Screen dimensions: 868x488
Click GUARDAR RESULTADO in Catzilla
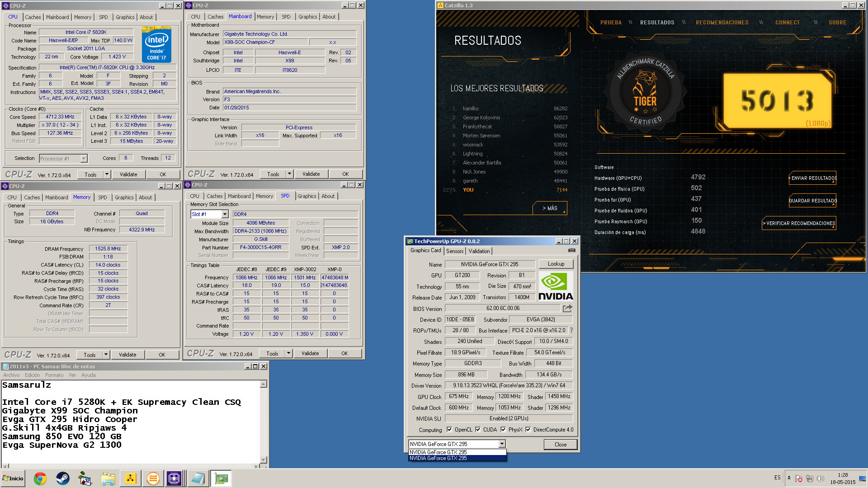[812, 201]
